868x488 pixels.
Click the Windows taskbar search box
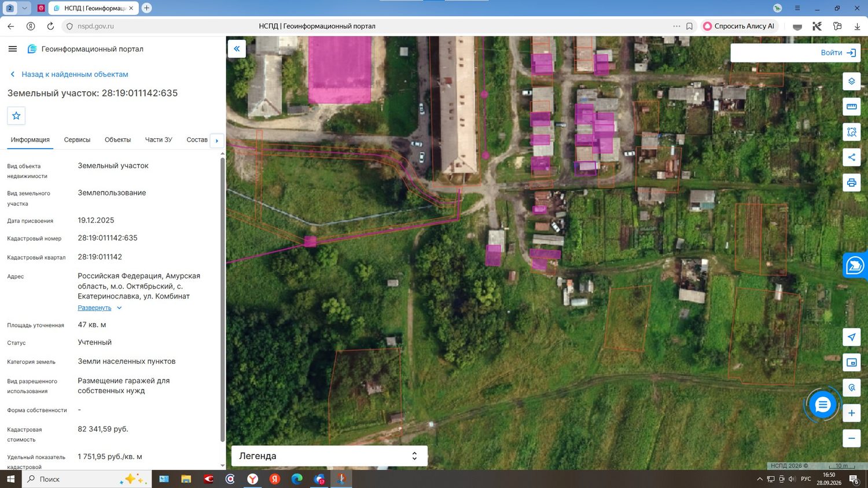point(87,479)
